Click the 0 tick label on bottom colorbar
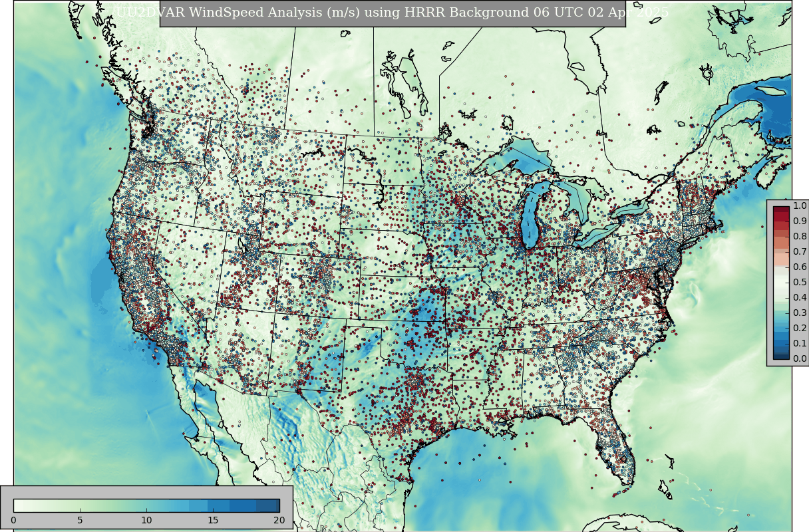The image size is (809, 532). [x=13, y=520]
